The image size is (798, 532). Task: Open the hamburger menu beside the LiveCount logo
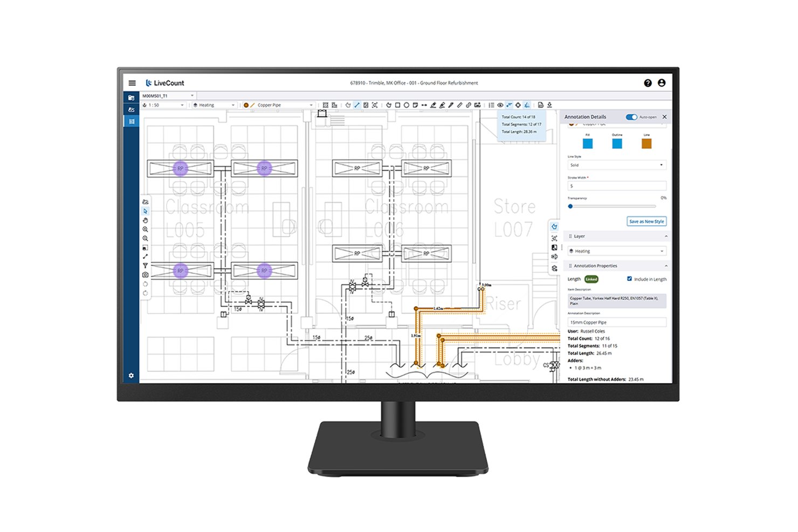(132, 83)
